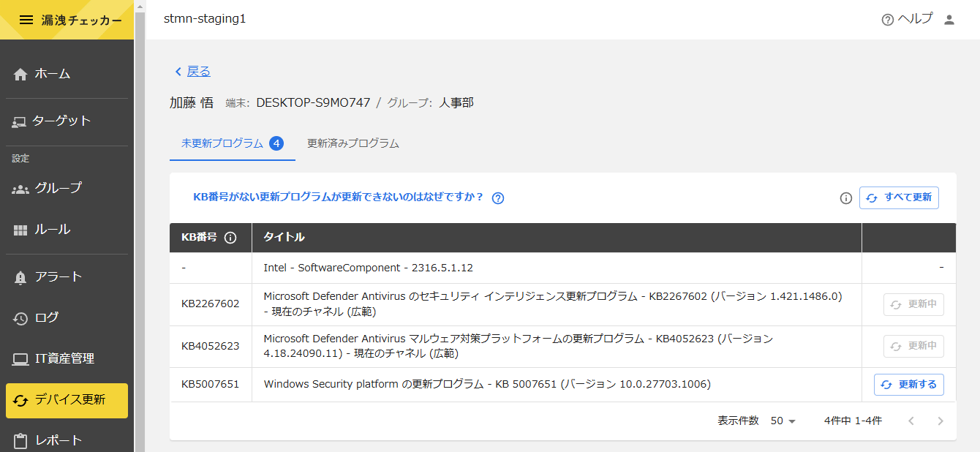Click the badge number 4 on the tab

click(x=276, y=143)
